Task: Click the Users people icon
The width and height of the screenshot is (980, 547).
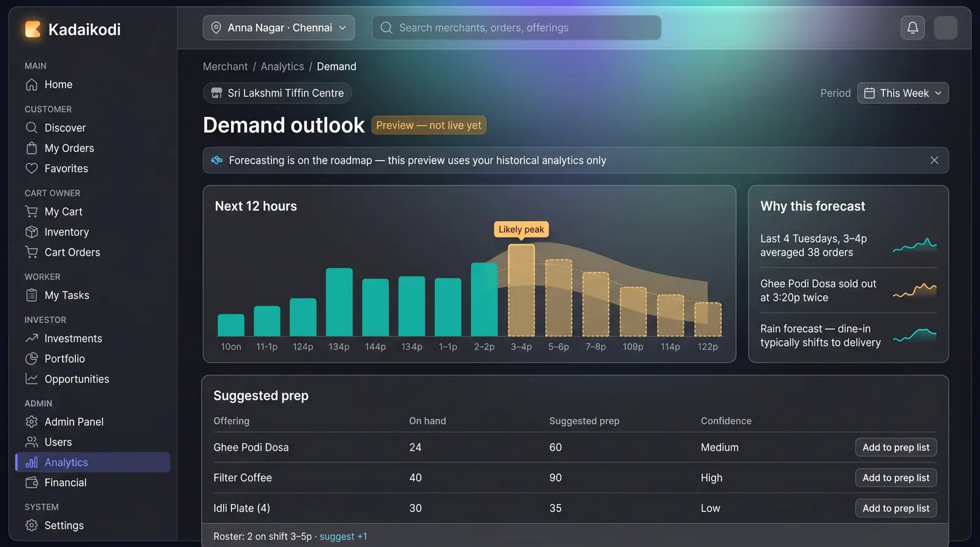Action: (32, 442)
